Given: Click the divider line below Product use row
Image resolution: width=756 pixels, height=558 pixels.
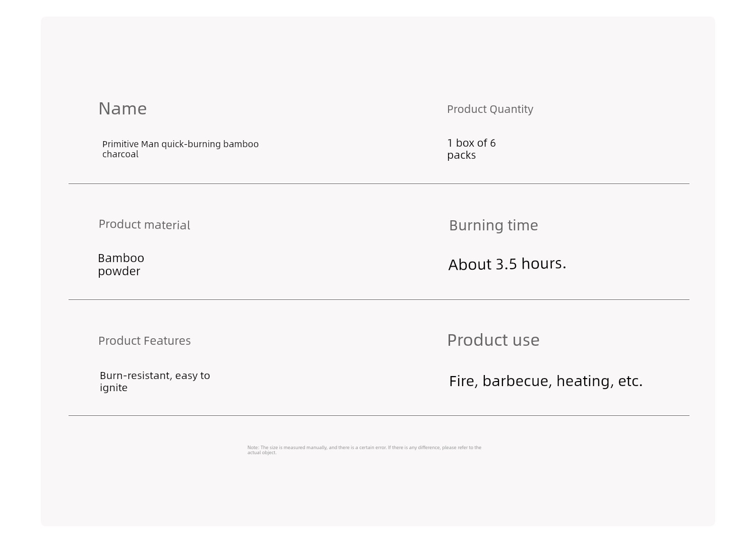Looking at the screenshot, I should pyautogui.click(x=379, y=416).
